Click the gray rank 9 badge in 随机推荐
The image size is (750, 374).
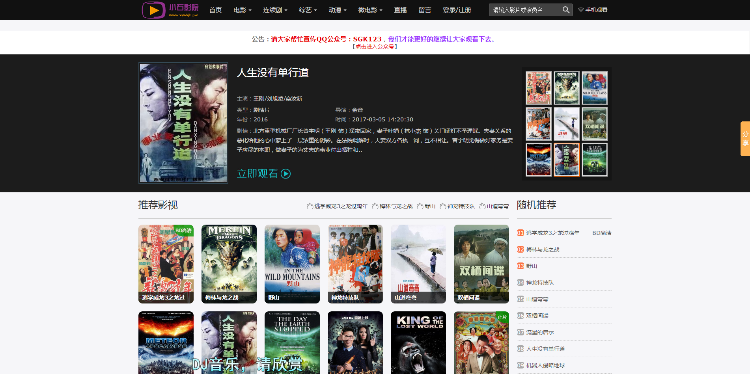pos(520,365)
